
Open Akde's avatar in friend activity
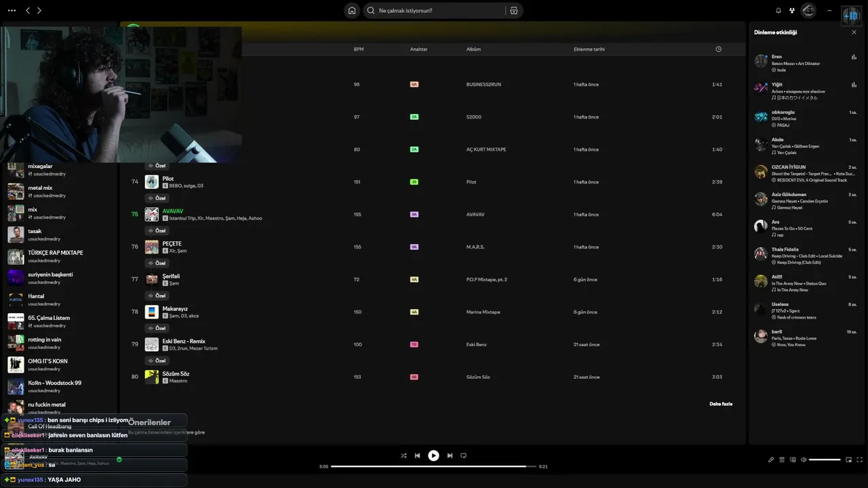coord(761,144)
